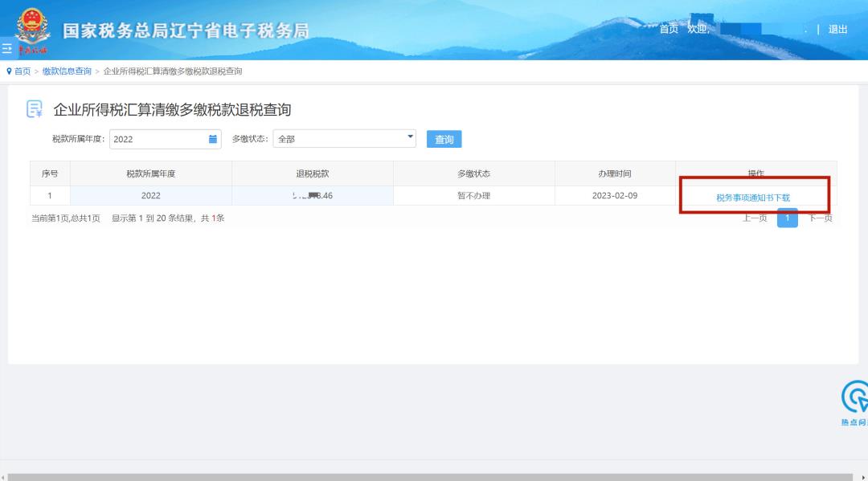Expand the 多缴状态 dropdown
The image size is (868, 481).
tap(344, 139)
